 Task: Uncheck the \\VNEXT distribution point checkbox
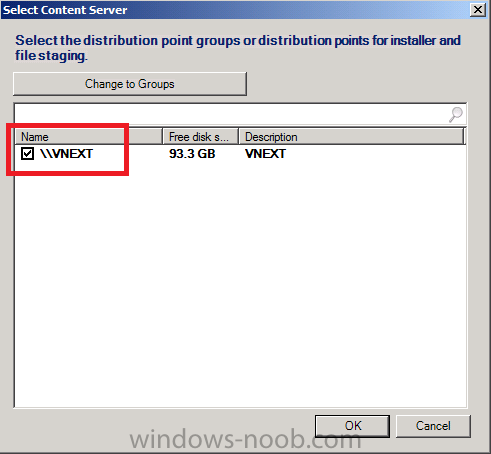click(27, 154)
